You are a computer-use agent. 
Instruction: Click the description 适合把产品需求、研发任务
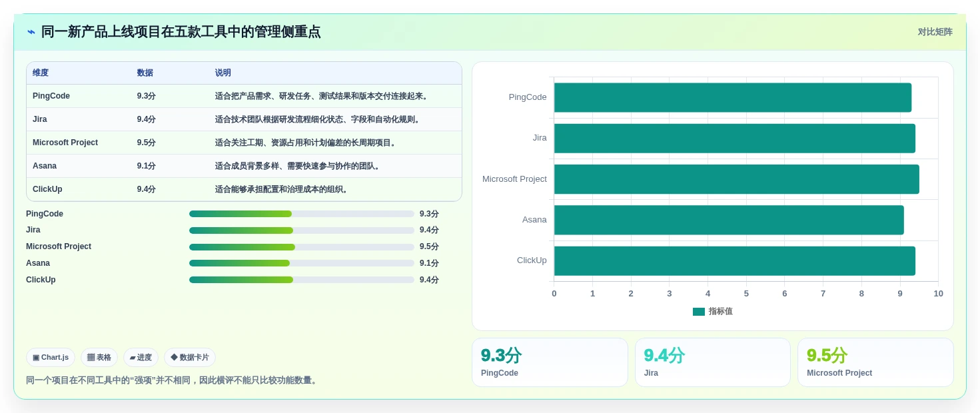(x=322, y=96)
